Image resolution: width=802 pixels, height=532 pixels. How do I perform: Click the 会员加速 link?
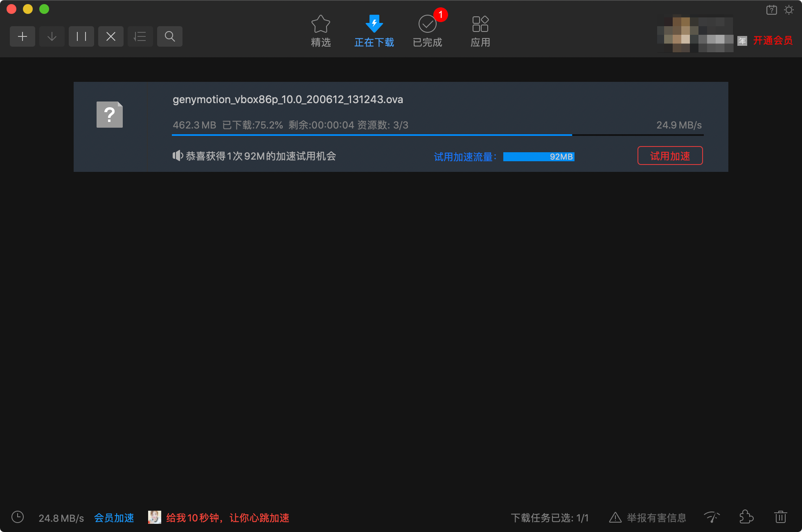(114, 518)
